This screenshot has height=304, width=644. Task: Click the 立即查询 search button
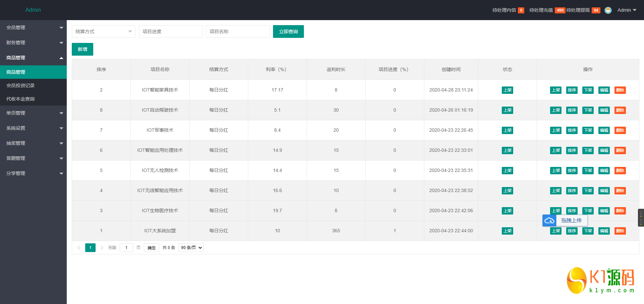click(288, 32)
